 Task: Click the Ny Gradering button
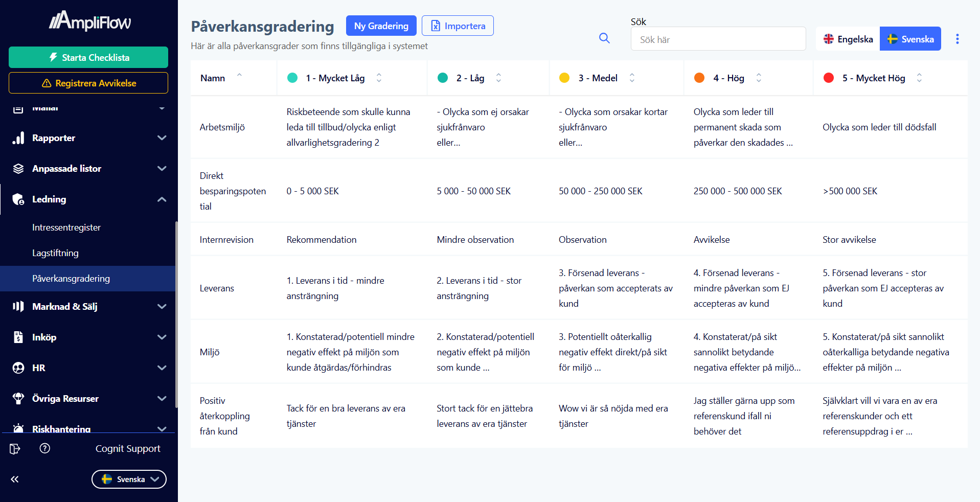381,26
